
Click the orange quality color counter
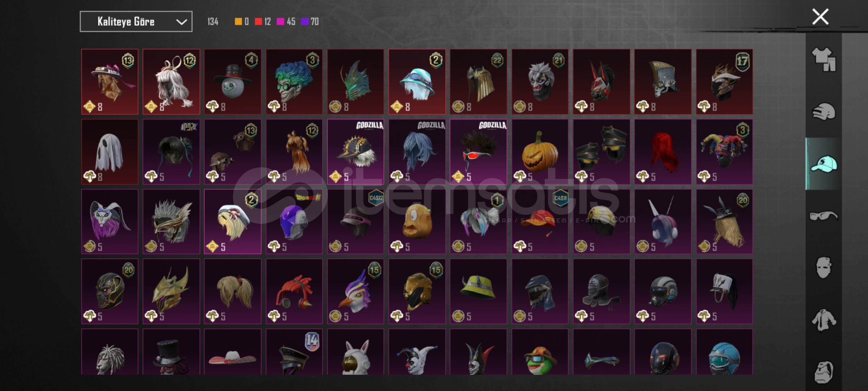tap(242, 22)
